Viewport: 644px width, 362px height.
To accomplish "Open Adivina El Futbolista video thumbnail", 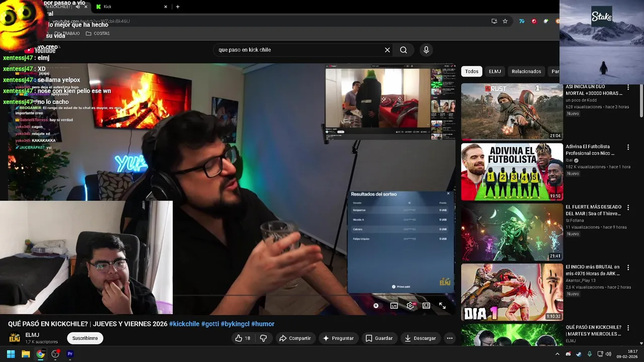I will 512,172.
